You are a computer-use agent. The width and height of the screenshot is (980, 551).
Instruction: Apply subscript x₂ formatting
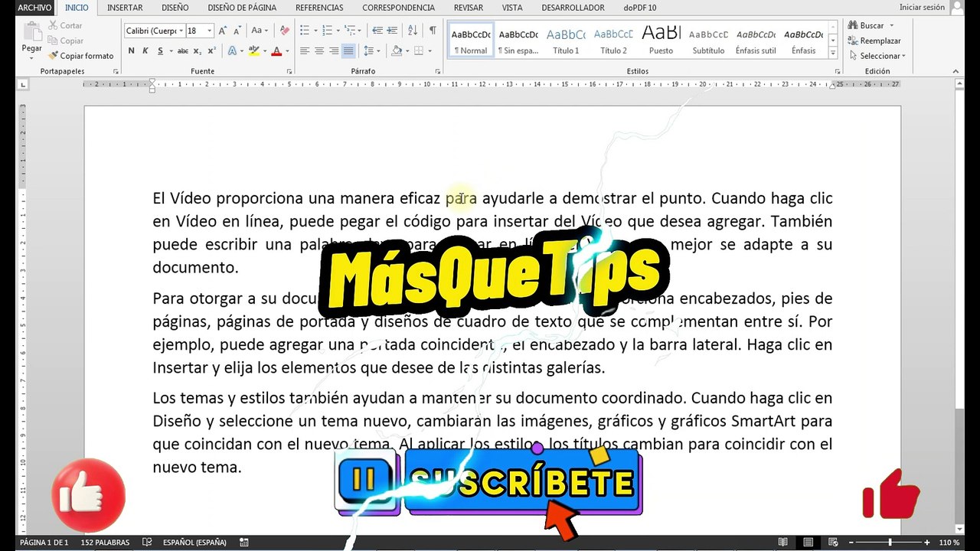[197, 51]
